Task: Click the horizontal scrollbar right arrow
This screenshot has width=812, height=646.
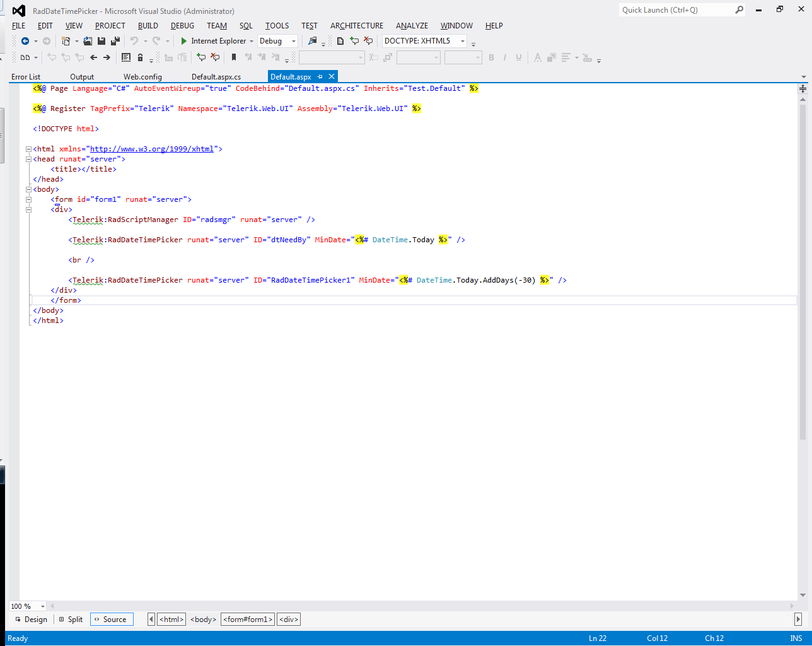Action: [792, 606]
